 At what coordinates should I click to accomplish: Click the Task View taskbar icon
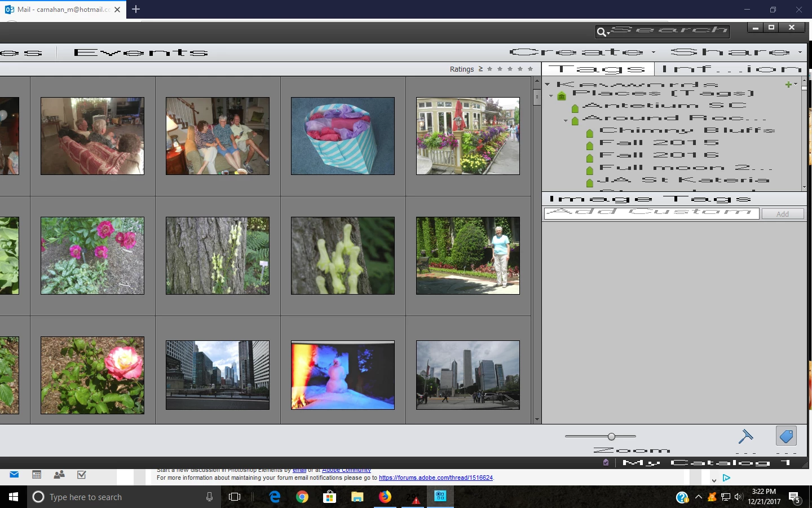click(x=235, y=497)
